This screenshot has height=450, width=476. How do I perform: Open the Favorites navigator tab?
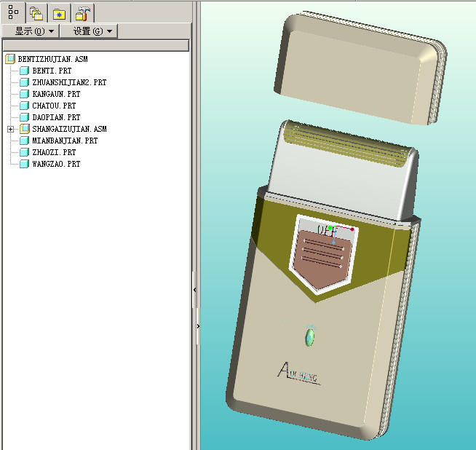point(60,13)
